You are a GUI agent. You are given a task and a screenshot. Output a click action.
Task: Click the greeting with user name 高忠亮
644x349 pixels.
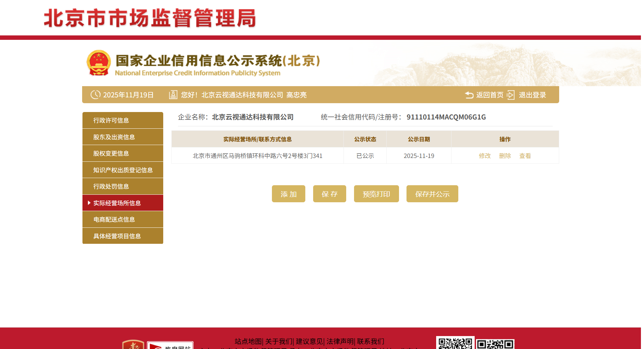[244, 95]
